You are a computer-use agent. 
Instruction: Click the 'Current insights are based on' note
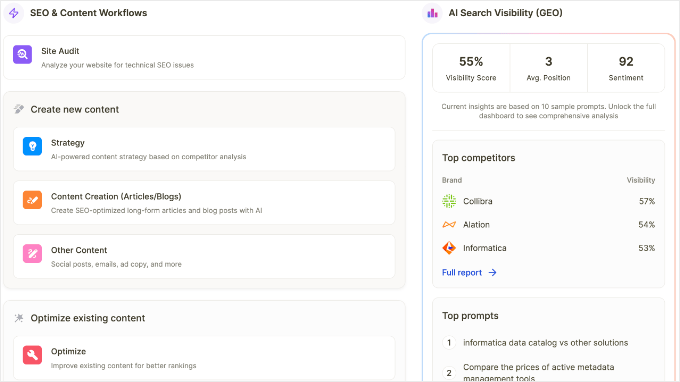pyautogui.click(x=549, y=111)
